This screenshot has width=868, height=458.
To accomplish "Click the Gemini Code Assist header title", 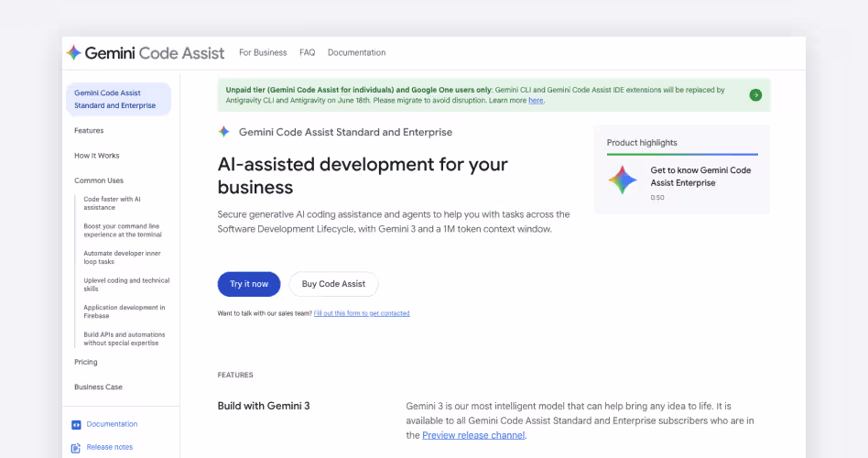I will (x=155, y=53).
